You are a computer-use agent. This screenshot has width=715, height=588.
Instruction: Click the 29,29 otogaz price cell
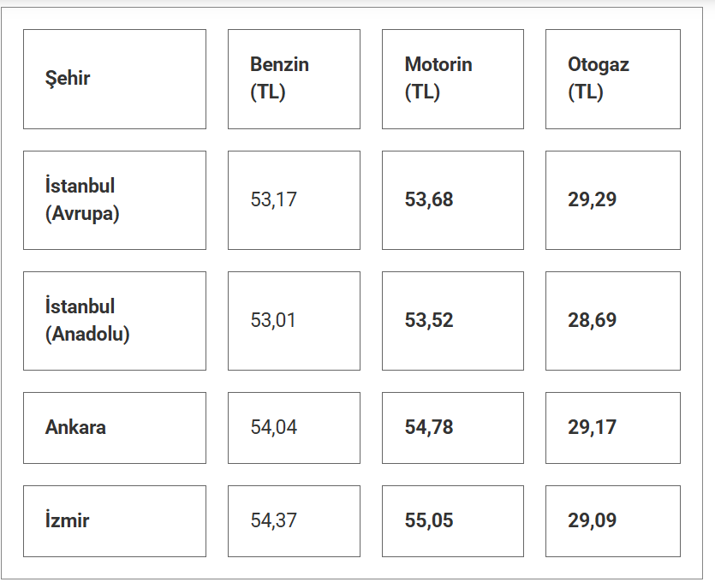pos(612,200)
